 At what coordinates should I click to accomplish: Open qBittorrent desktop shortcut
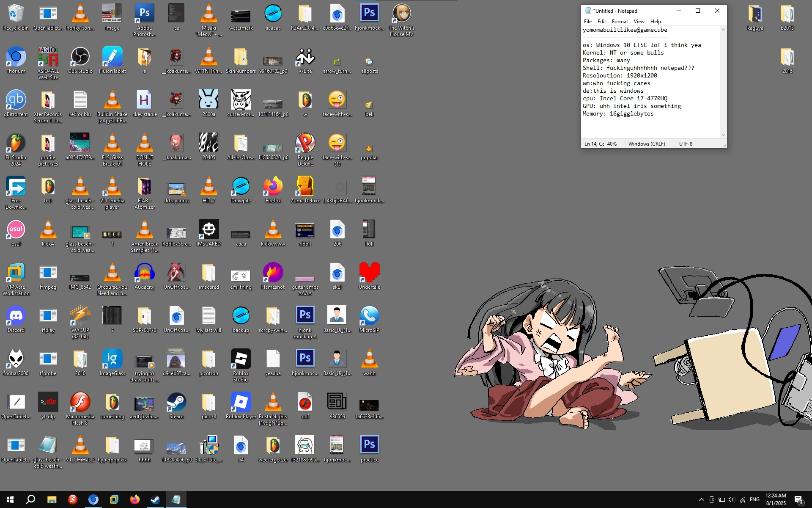16,104
